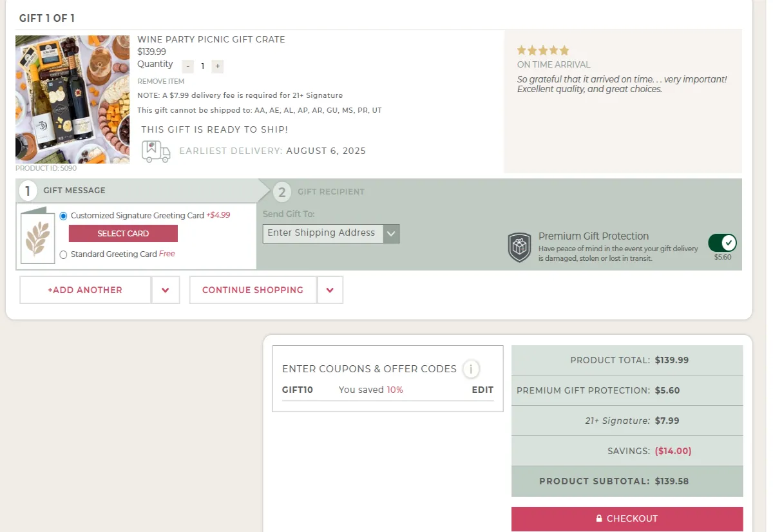Go to the Gift Recipient step
This screenshot has width=773, height=532.
(330, 192)
